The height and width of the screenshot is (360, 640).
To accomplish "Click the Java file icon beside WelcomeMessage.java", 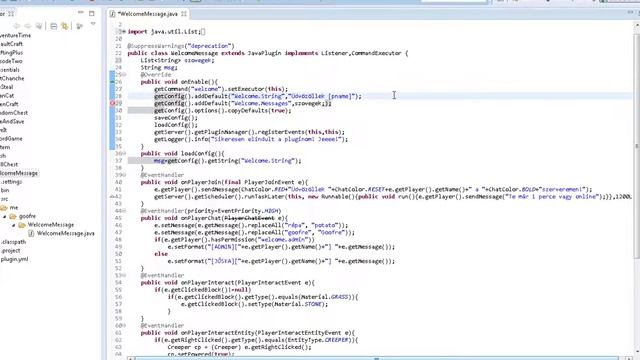I will [31, 233].
